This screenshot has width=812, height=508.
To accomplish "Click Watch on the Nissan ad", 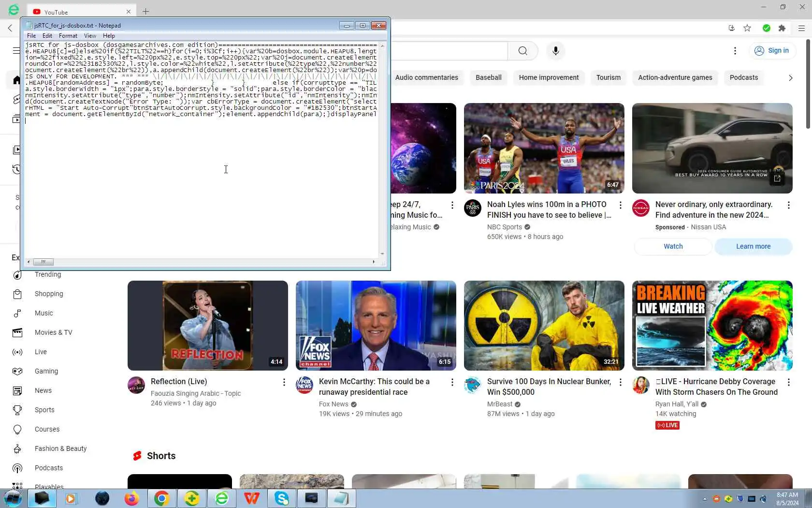I will coord(673,246).
